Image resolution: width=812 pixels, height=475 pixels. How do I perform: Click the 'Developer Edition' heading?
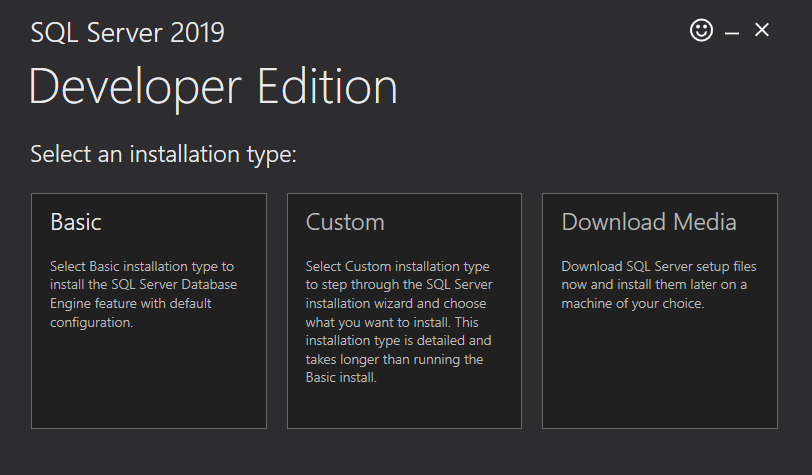point(213,87)
